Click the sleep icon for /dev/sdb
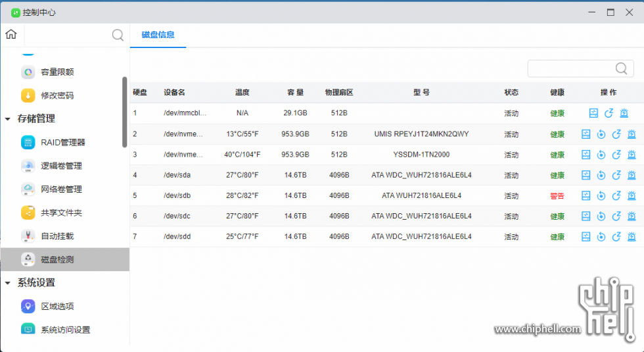Screen dimensions: 644x352 [x=616, y=196]
